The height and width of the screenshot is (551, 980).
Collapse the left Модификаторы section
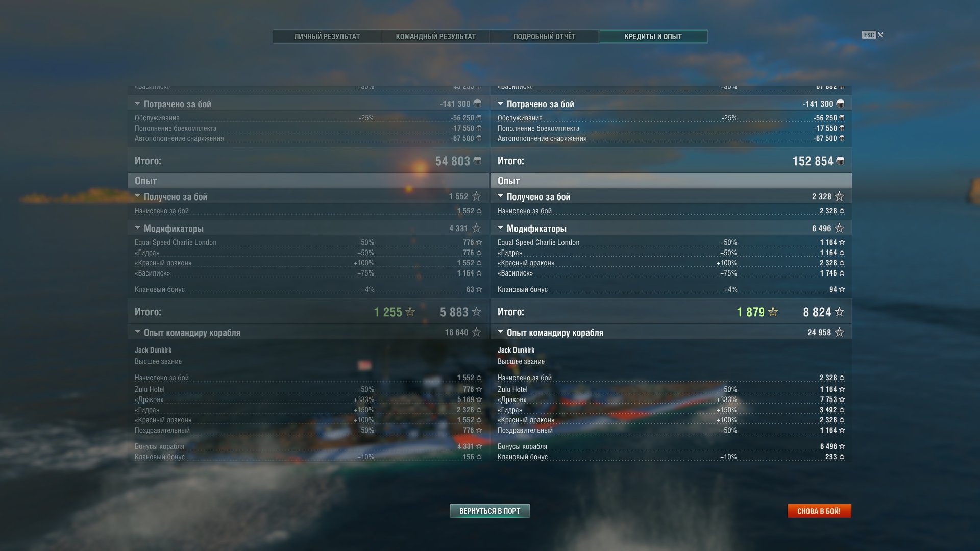click(x=137, y=228)
